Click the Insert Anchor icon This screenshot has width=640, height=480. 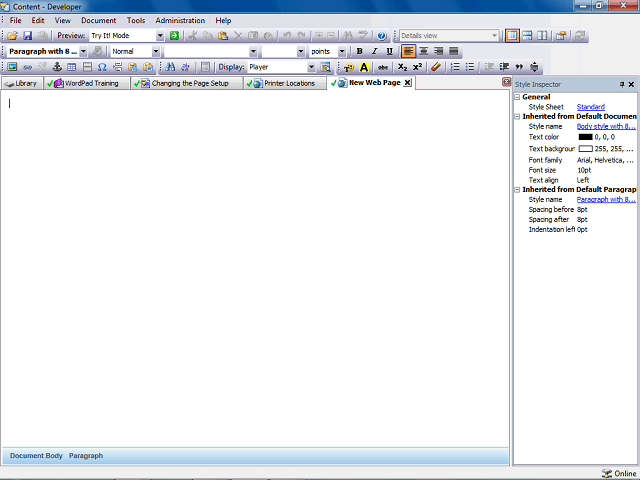(57, 67)
